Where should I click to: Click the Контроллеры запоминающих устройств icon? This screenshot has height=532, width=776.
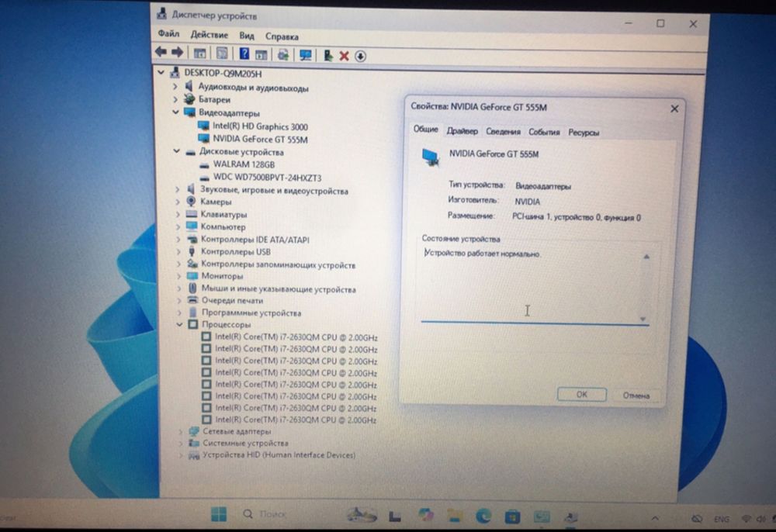[x=192, y=264]
